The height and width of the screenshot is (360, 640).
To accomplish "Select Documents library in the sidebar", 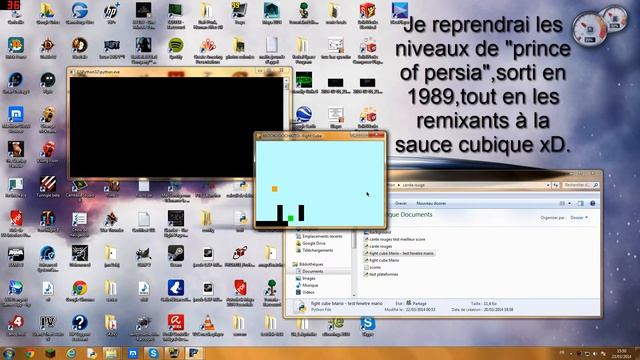I will point(313,271).
